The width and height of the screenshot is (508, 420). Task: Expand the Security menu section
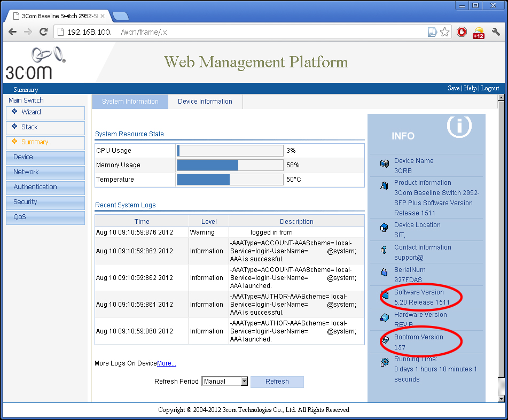[x=45, y=202]
